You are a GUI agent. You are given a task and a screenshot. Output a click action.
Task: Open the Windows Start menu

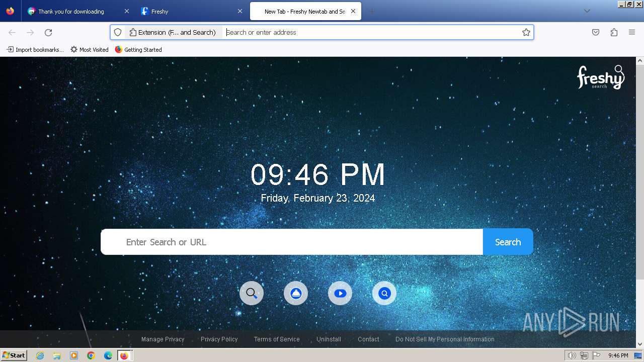[x=14, y=355]
